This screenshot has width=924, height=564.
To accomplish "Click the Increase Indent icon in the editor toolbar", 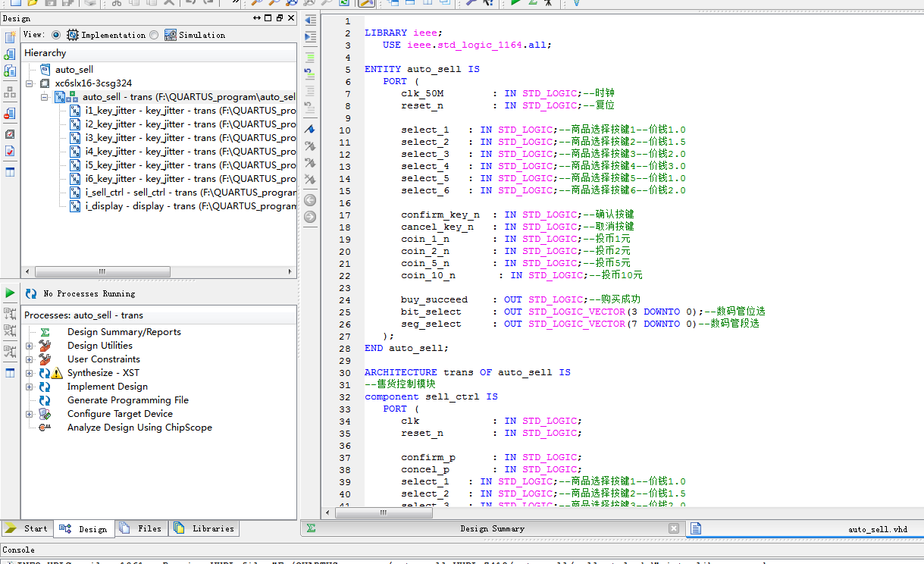I will click(310, 36).
